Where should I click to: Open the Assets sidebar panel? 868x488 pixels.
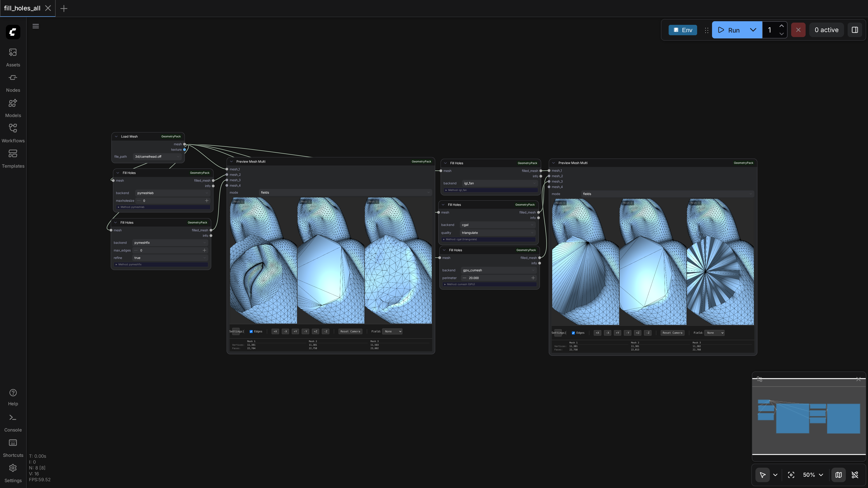coord(13,57)
